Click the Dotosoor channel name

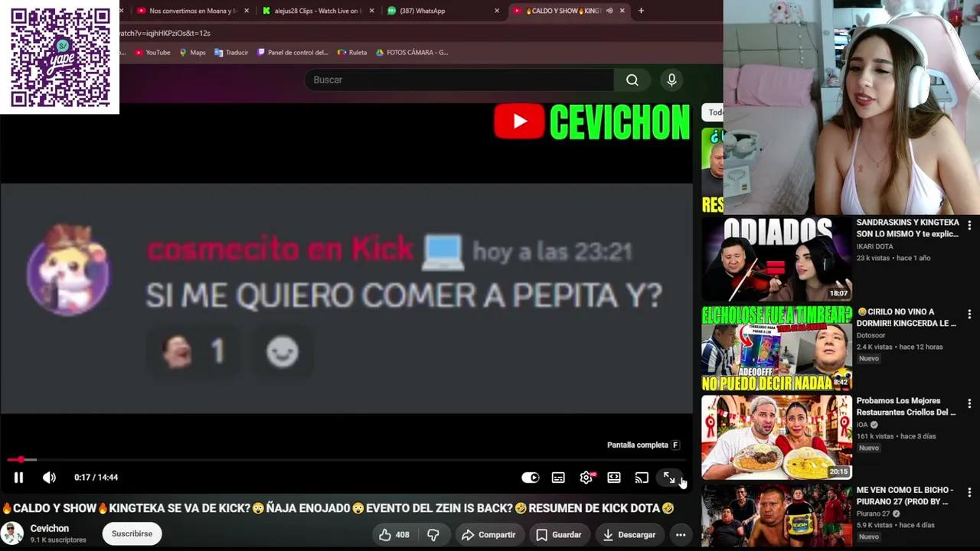tap(871, 335)
